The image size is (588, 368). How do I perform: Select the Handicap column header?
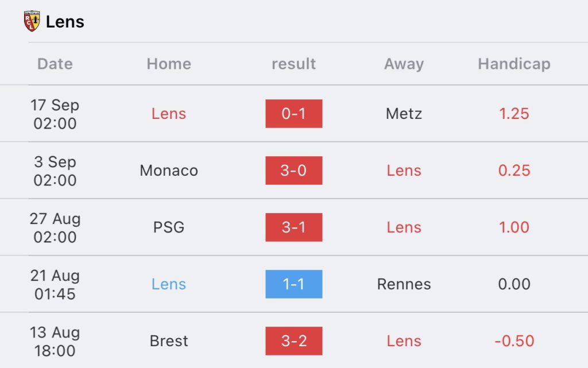[x=514, y=64]
